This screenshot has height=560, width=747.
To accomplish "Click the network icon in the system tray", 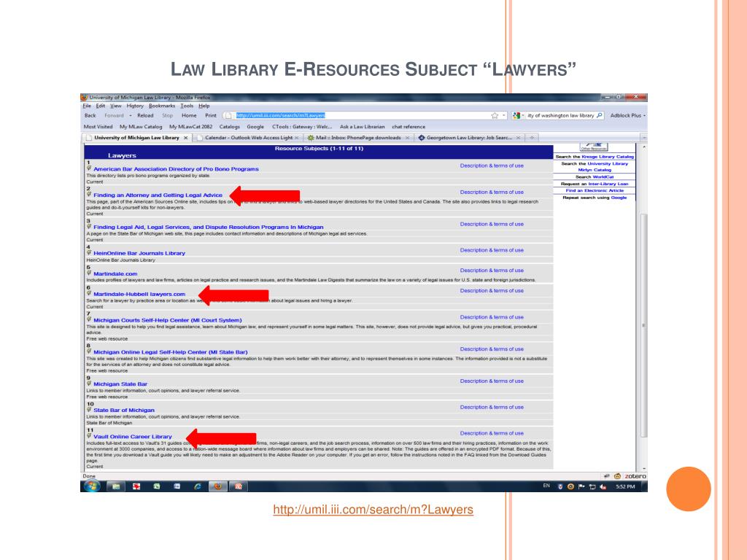I will point(592,486).
